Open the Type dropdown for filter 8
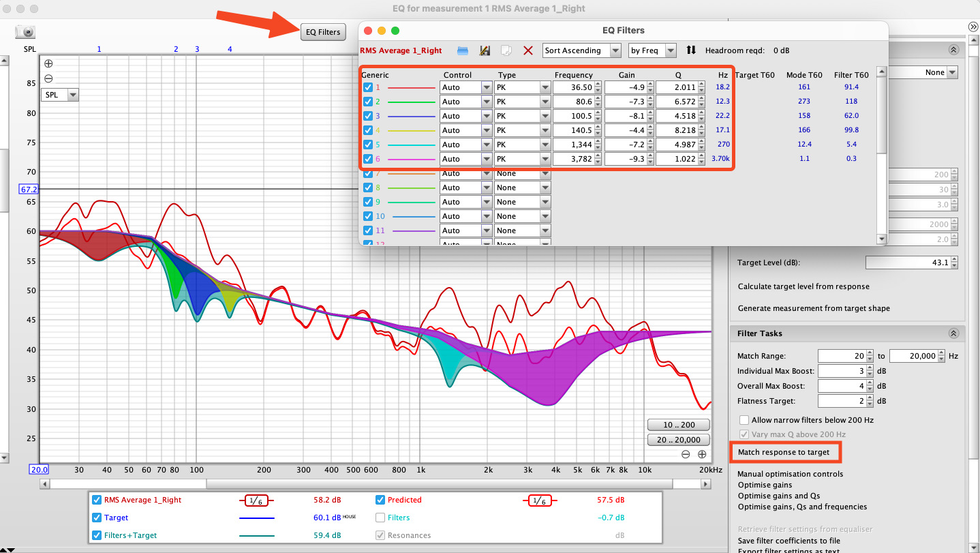 click(523, 188)
